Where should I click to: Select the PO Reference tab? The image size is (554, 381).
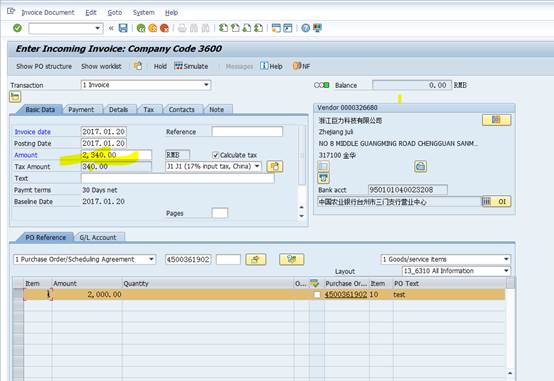pyautogui.click(x=46, y=238)
